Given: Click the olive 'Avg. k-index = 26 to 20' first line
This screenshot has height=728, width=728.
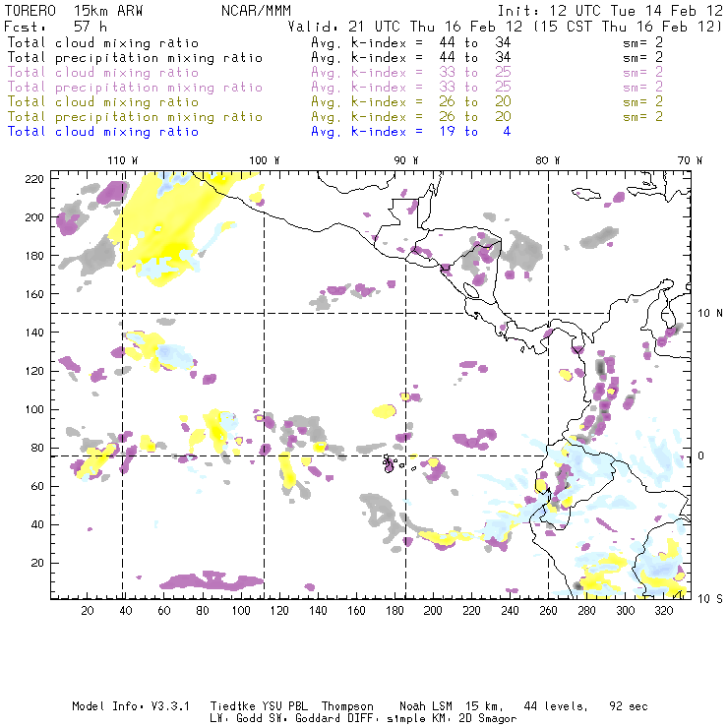Looking at the screenshot, I should [411, 102].
